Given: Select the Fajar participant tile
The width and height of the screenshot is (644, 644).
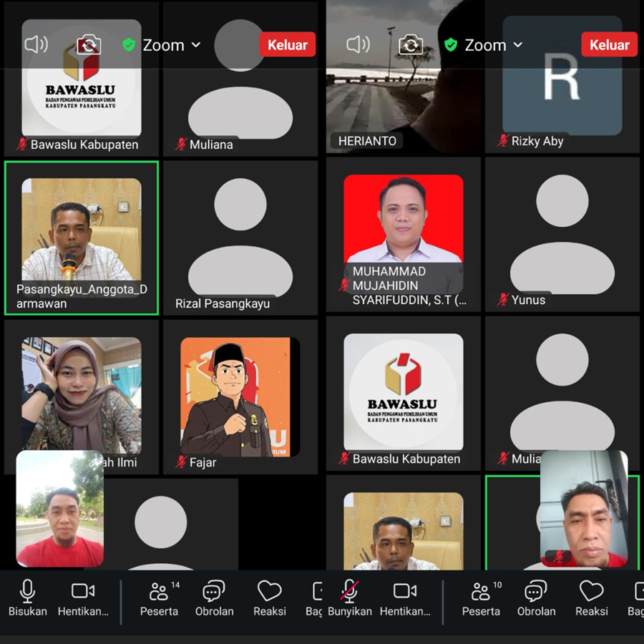Looking at the screenshot, I should pos(240,397).
